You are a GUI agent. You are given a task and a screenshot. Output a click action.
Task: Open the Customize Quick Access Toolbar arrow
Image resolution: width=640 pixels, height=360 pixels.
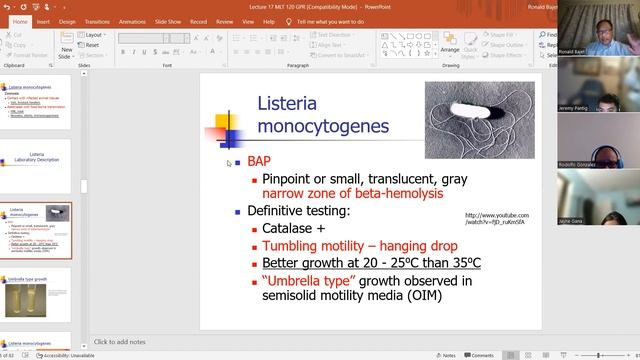64,7
